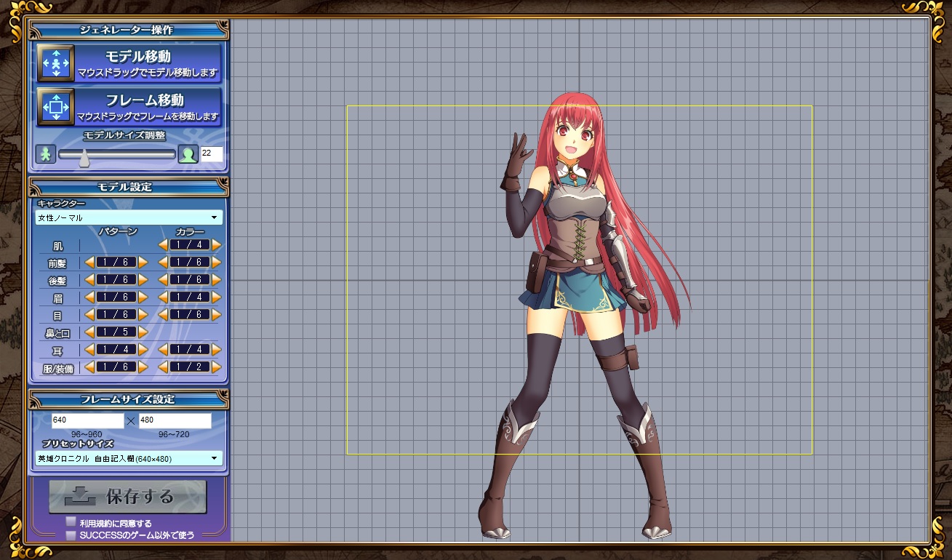Select the フレーム移動 (frame move) icon
Image resolution: width=952 pixels, height=560 pixels.
56,107
